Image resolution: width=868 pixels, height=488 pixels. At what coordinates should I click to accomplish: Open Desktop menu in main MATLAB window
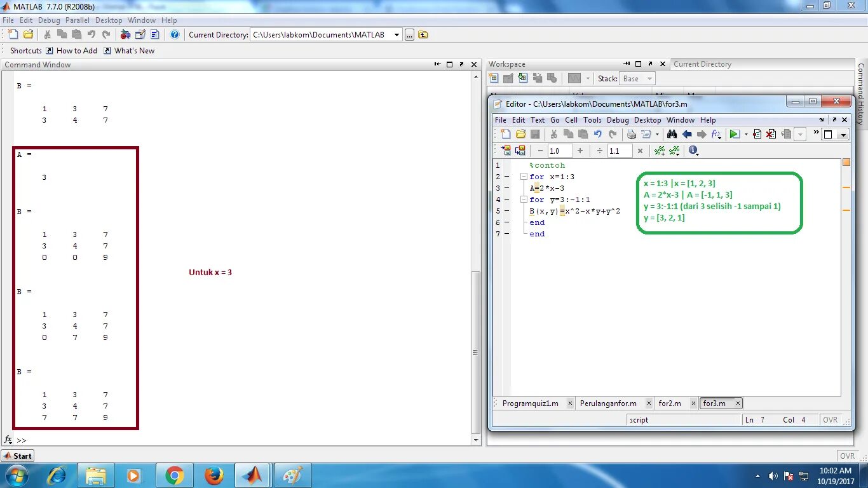click(109, 20)
